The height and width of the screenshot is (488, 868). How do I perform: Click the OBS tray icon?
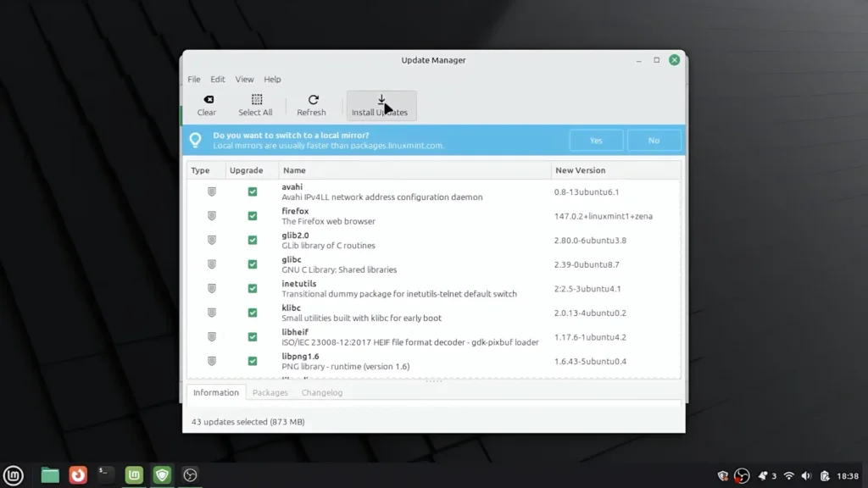(x=742, y=476)
